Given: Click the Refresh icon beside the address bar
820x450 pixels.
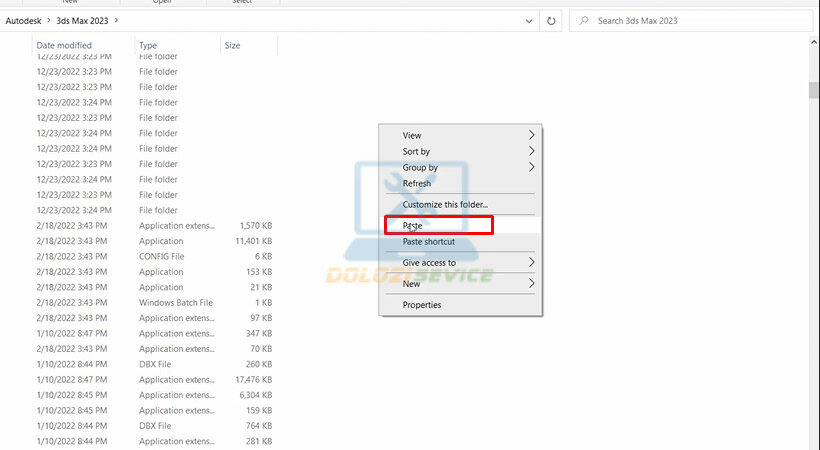Looking at the screenshot, I should pyautogui.click(x=551, y=21).
